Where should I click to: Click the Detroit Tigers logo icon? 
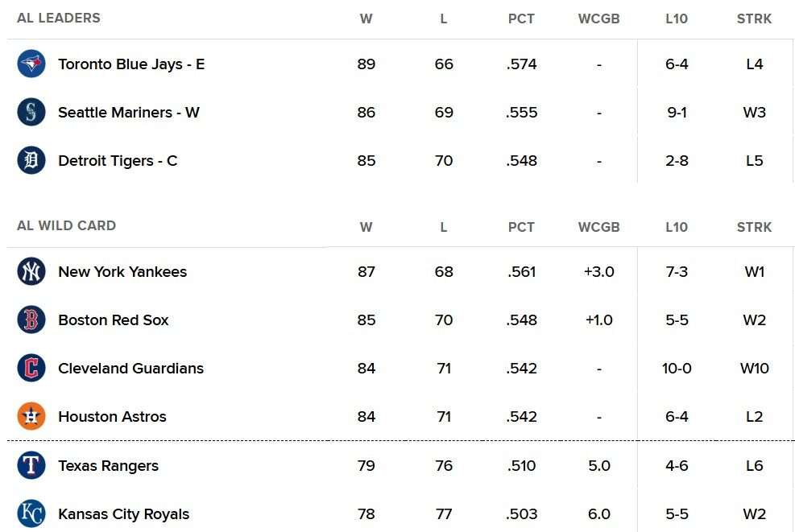pyautogui.click(x=31, y=160)
